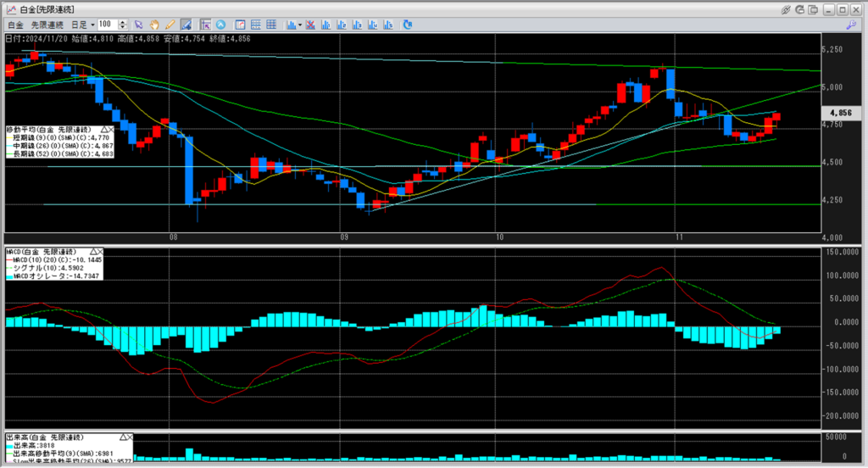Click the blue circular up-arrow icon

coord(221,25)
